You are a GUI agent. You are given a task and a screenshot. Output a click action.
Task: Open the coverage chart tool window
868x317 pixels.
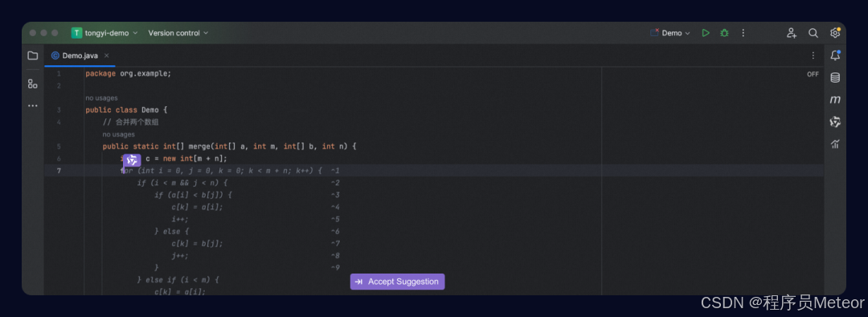tap(835, 144)
